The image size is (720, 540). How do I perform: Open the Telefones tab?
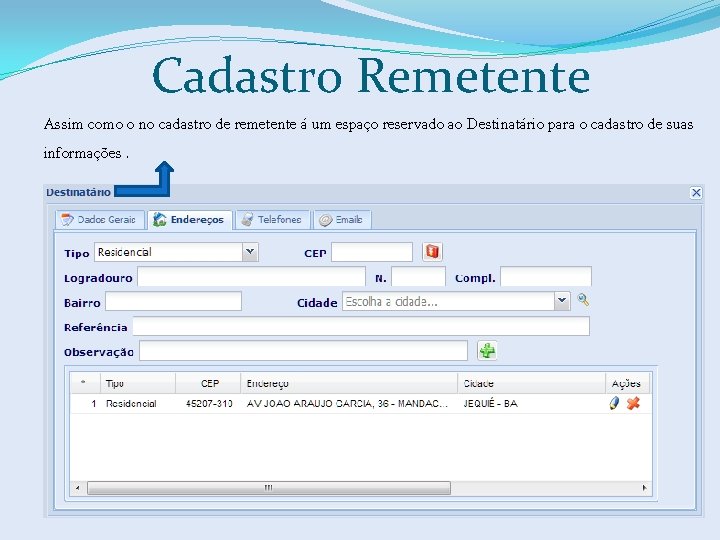point(273,220)
